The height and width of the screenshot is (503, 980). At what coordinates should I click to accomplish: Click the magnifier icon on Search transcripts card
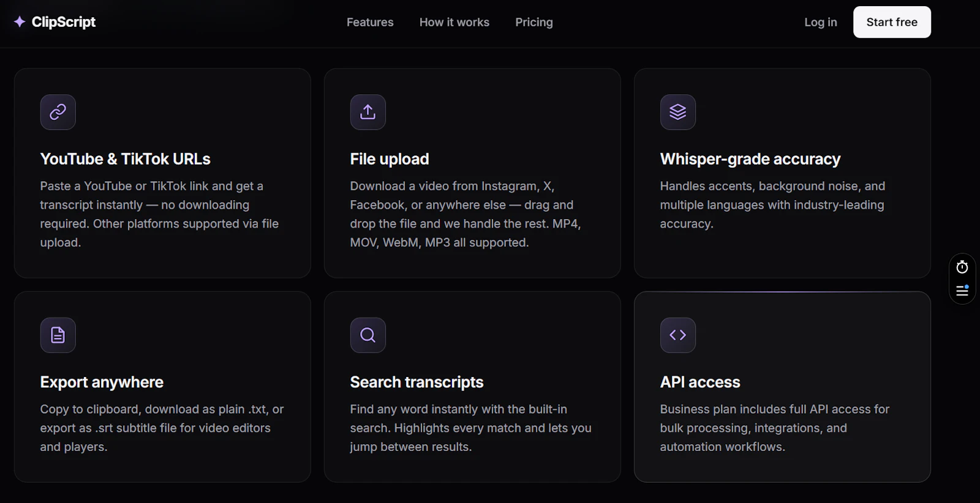click(x=368, y=335)
